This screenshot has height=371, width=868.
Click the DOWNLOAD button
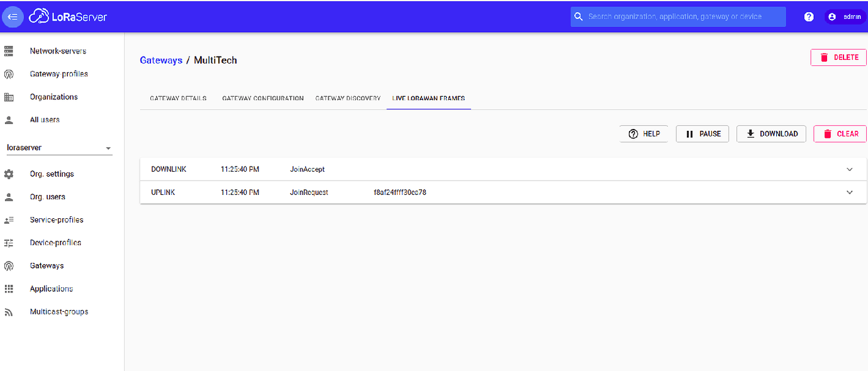coord(771,134)
